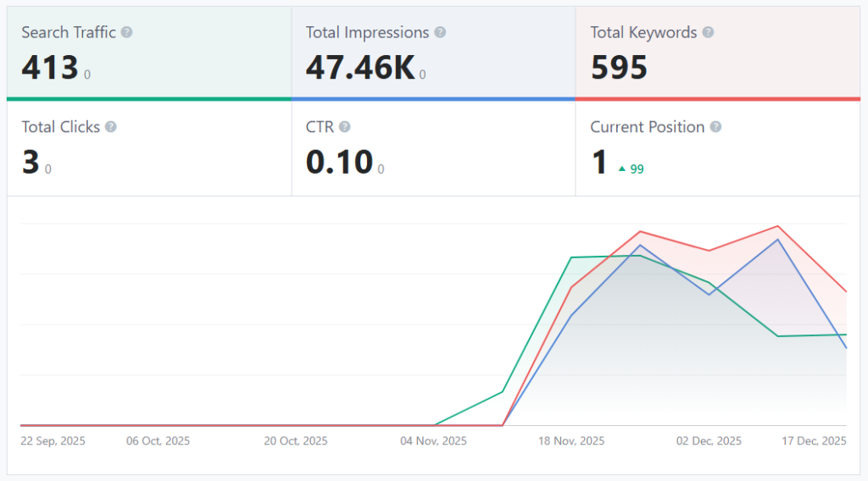868x481 pixels.
Task: Click the 47.46K impressions value
Action: [x=359, y=68]
